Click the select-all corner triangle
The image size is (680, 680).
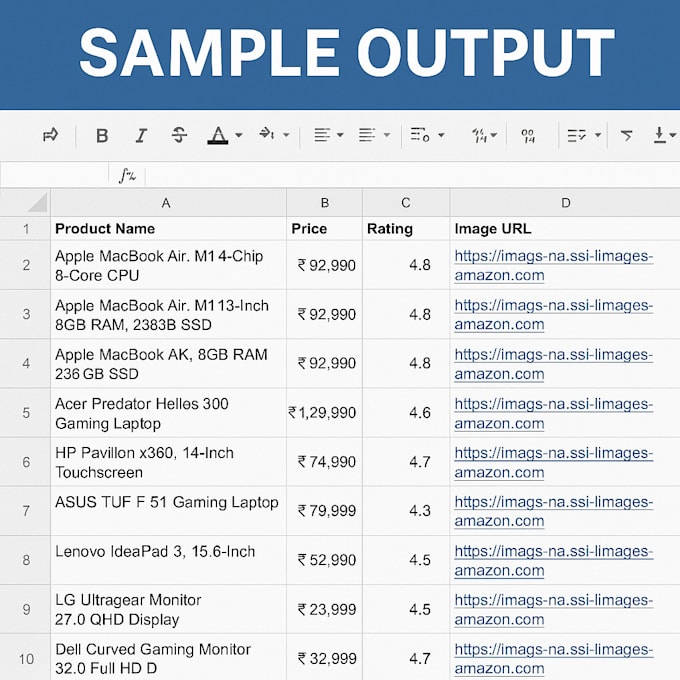coord(37,203)
